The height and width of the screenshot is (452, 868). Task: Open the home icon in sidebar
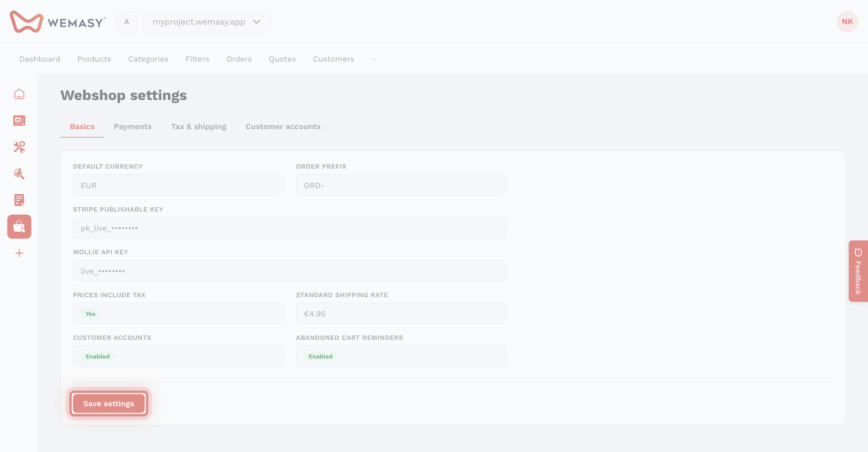tap(19, 94)
